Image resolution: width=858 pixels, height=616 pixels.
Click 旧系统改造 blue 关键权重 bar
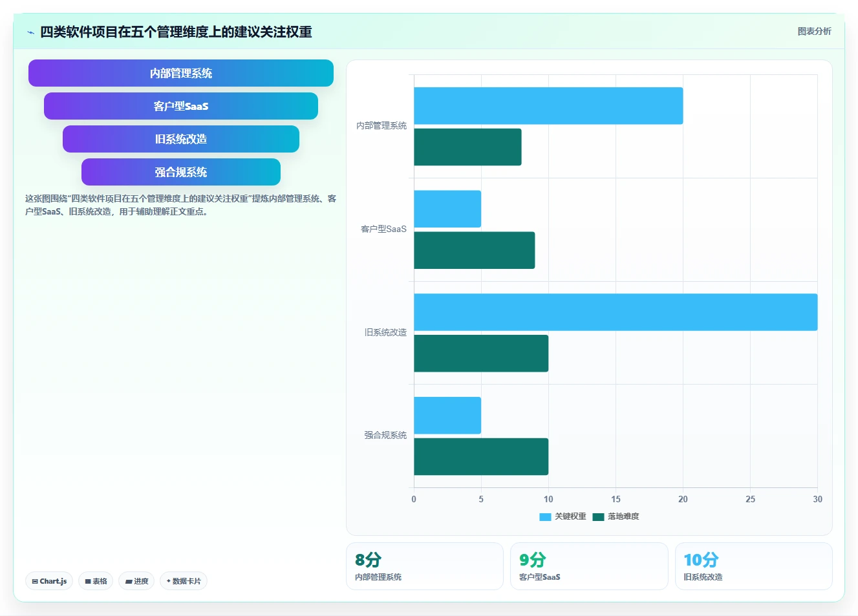[x=616, y=312]
